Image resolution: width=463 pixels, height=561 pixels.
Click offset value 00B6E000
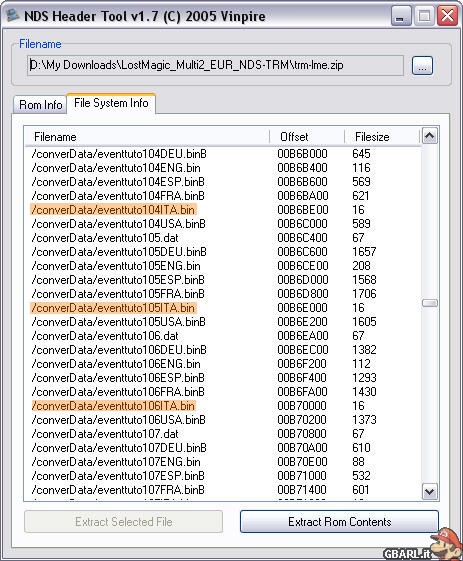point(302,308)
